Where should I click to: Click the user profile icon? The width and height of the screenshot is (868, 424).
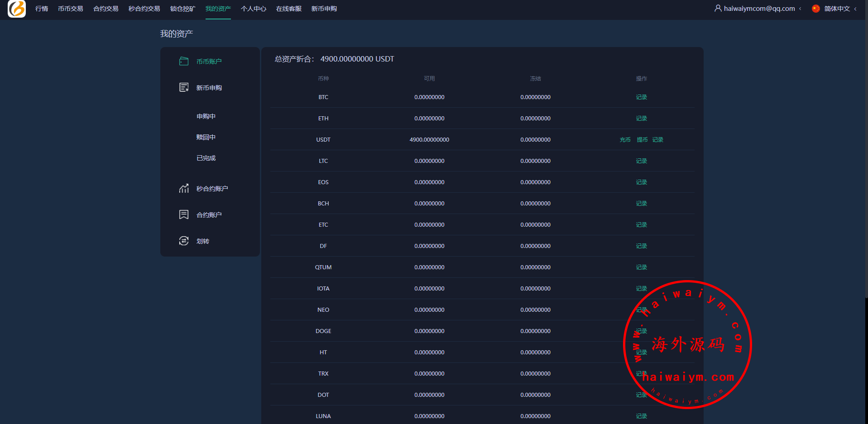tap(718, 9)
